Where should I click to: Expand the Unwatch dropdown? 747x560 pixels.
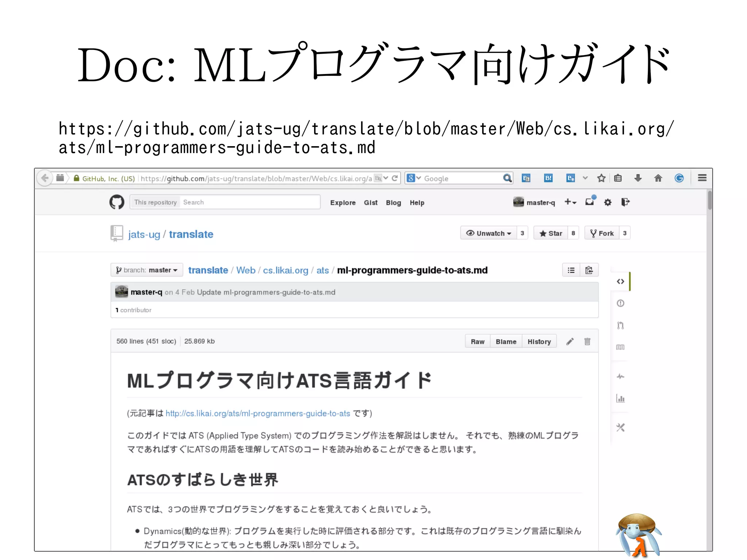point(489,233)
